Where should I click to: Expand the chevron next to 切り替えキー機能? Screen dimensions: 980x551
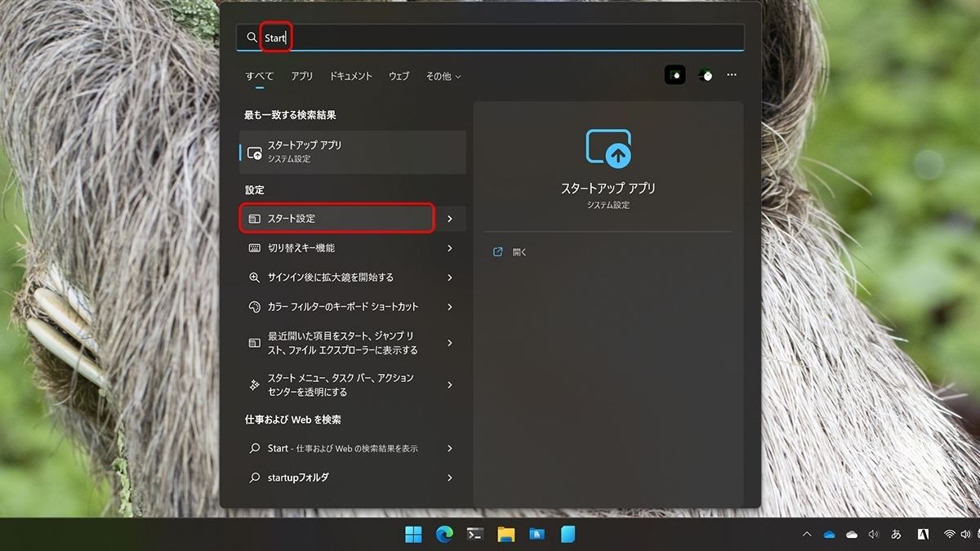pyautogui.click(x=450, y=248)
